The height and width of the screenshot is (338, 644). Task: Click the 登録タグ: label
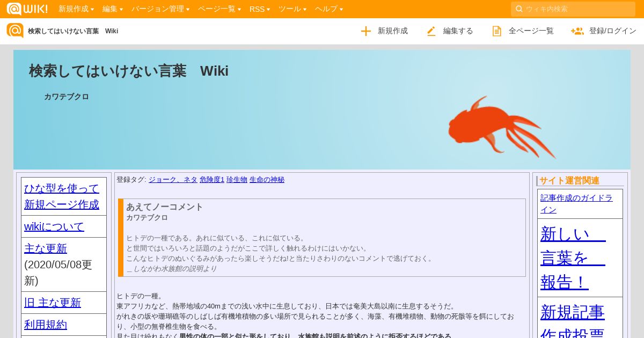tap(131, 180)
